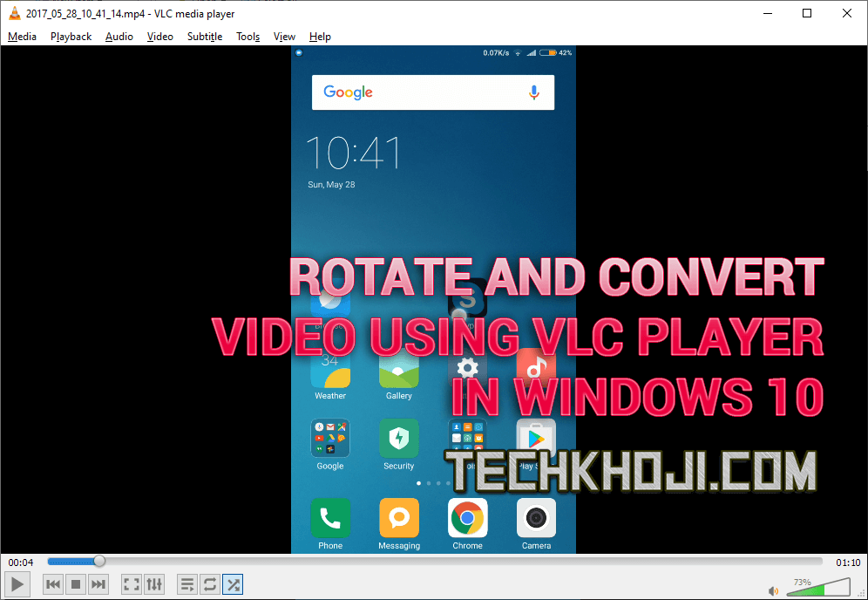The height and width of the screenshot is (600, 868).
Task: Open the Audio menu
Action: [x=119, y=37]
